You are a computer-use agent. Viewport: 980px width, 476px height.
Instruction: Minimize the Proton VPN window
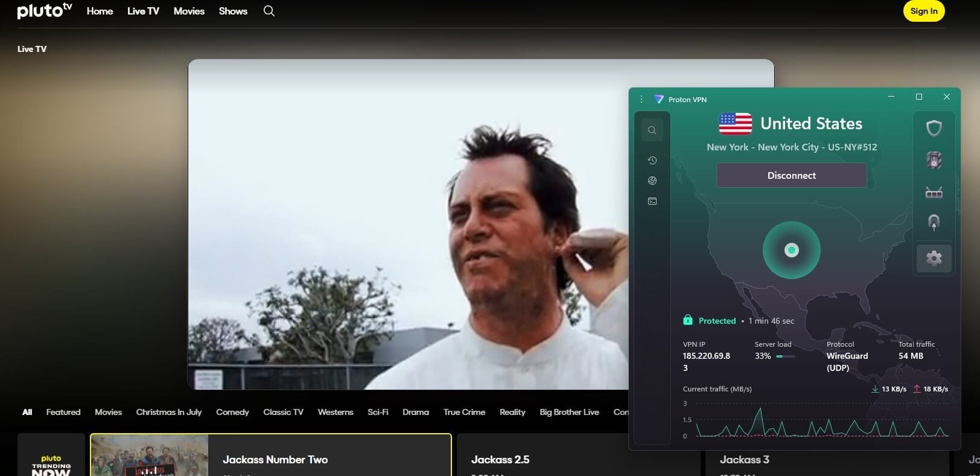(891, 97)
